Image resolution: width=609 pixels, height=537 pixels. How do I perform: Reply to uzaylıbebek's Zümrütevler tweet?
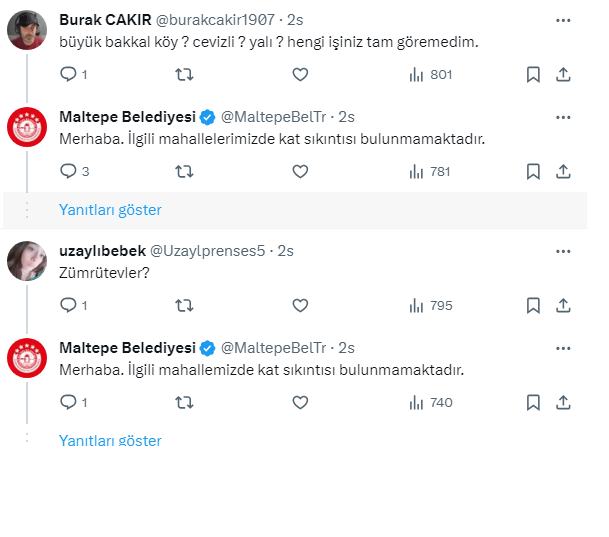68,305
